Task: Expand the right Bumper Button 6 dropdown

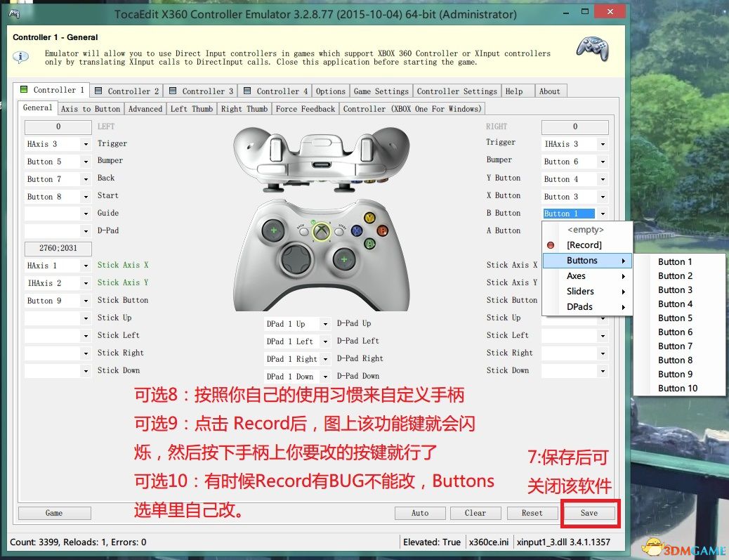Action: pos(603,162)
